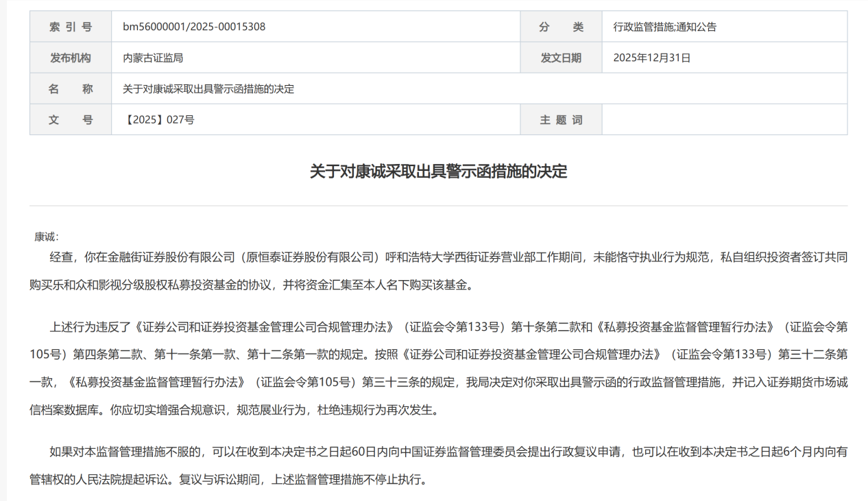Click the title text in 名称 row
The height and width of the screenshot is (501, 868).
tap(208, 89)
